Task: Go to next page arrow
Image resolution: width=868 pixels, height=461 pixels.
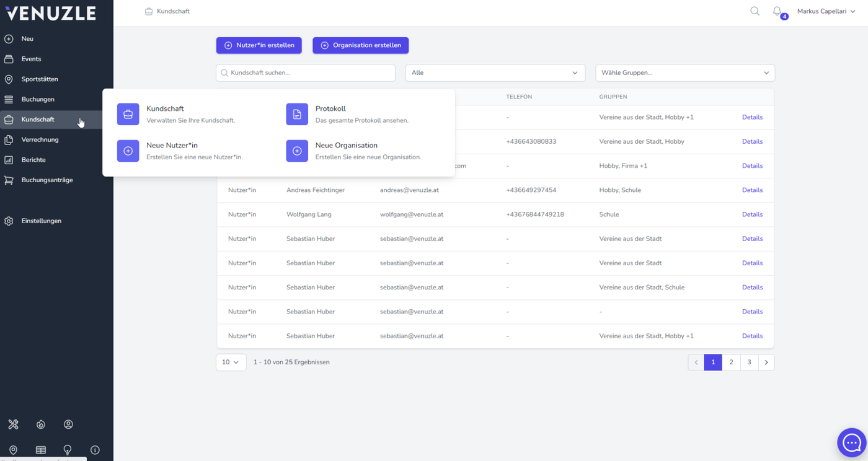Action: coord(766,362)
